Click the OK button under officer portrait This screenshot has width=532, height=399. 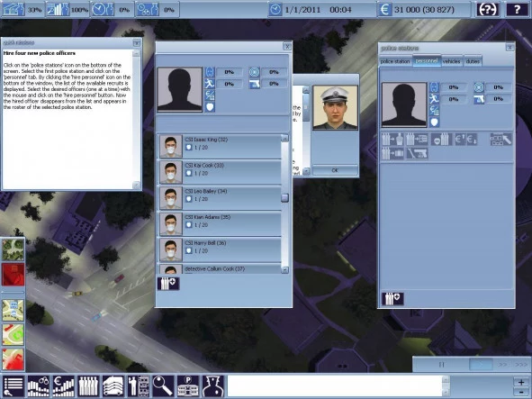[335, 170]
